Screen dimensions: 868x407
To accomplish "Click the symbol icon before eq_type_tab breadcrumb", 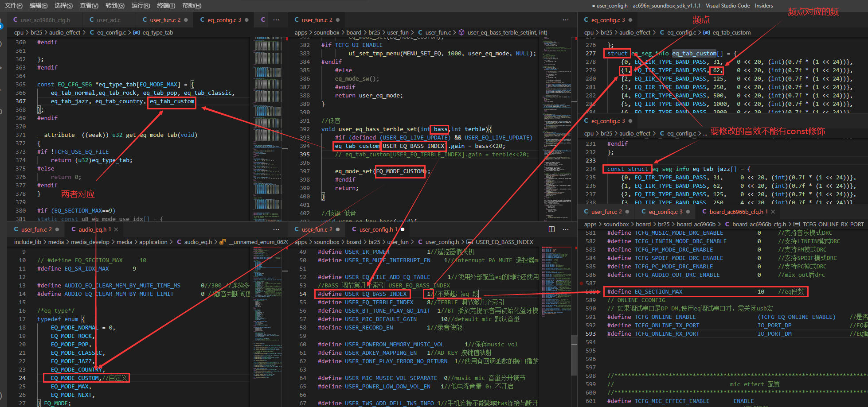I will coord(137,33).
